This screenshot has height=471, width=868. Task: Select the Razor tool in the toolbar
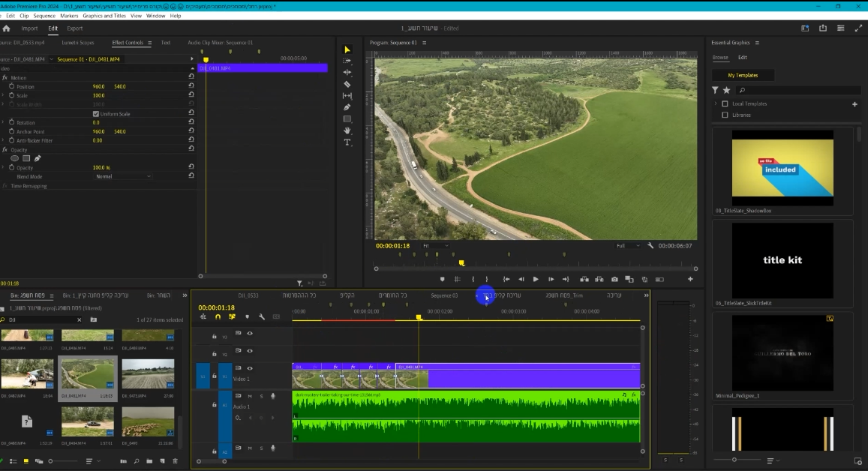[347, 84]
